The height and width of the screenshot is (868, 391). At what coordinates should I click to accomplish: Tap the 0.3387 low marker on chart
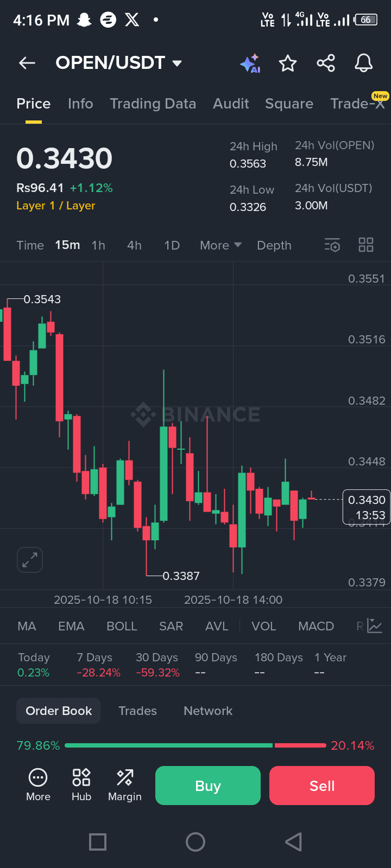click(181, 576)
